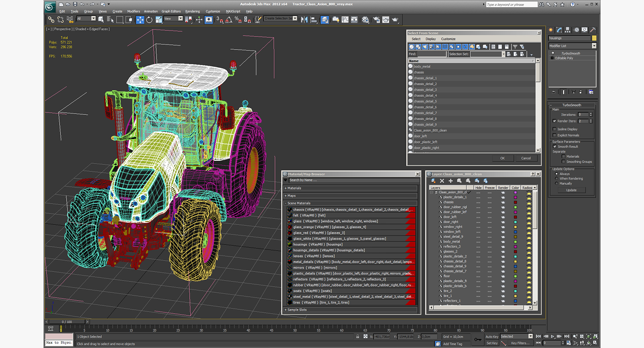Activate the Select and Rotate tool
The image size is (644, 348).
(149, 20)
